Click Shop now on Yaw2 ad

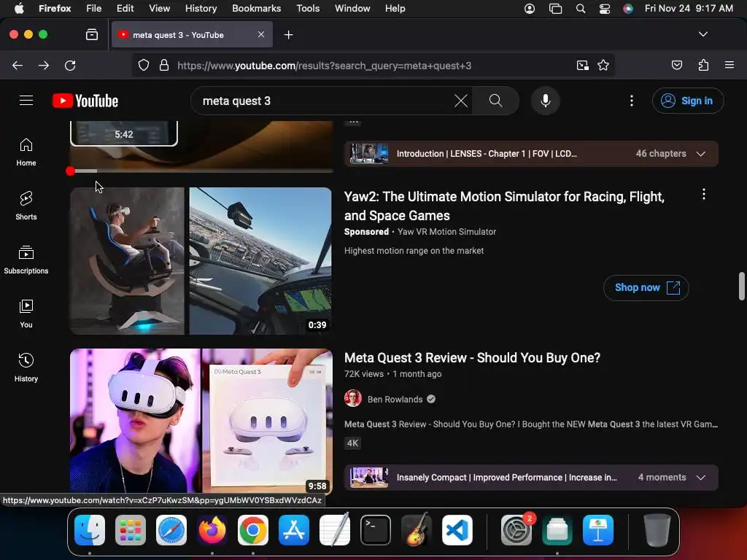[x=646, y=287]
